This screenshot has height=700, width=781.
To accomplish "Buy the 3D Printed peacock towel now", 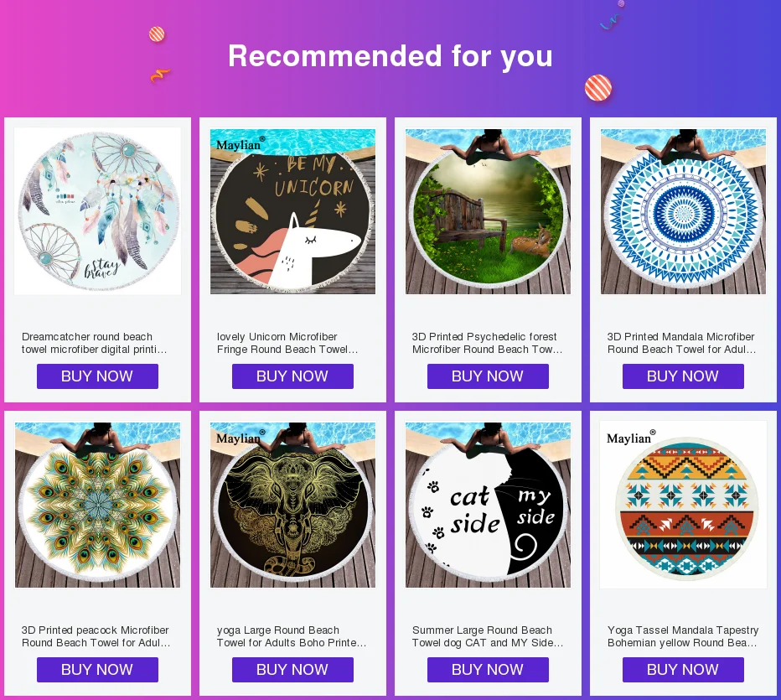I will click(97, 670).
